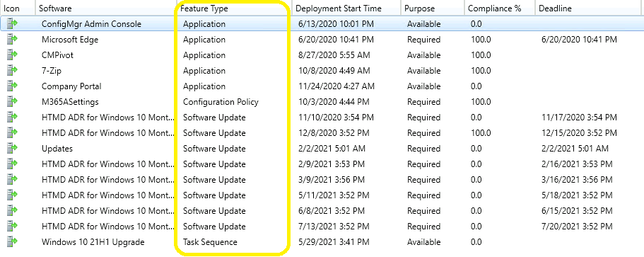
Task: Click the start time 10/8/2020 4:49 AM
Action: [x=334, y=71]
